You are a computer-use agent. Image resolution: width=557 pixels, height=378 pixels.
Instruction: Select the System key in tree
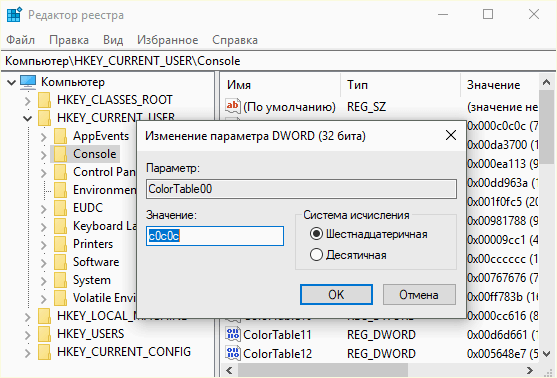(x=92, y=280)
